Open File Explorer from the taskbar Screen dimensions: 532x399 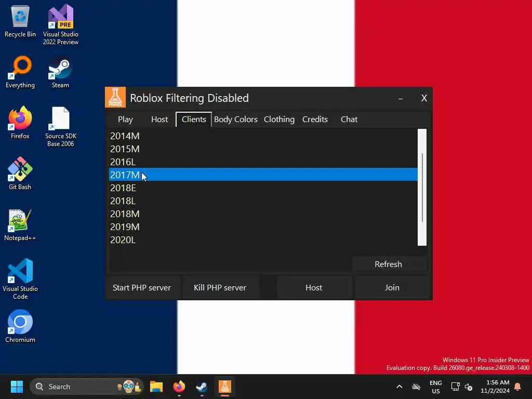[x=156, y=387]
